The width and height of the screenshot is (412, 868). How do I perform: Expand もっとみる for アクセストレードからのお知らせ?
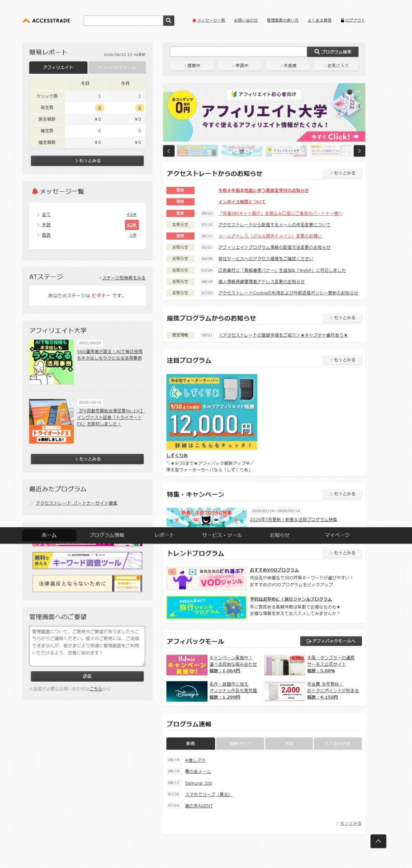click(x=342, y=173)
